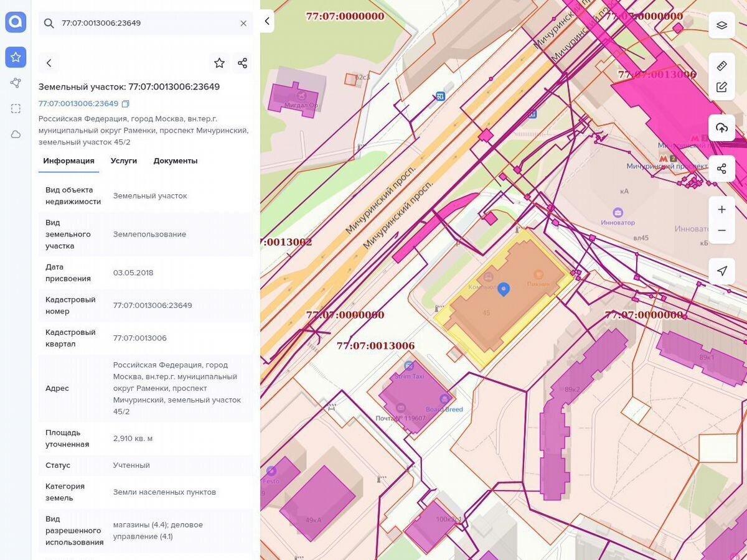The image size is (747, 560).
Task: Switch to the Документы tab
Action: click(x=176, y=161)
